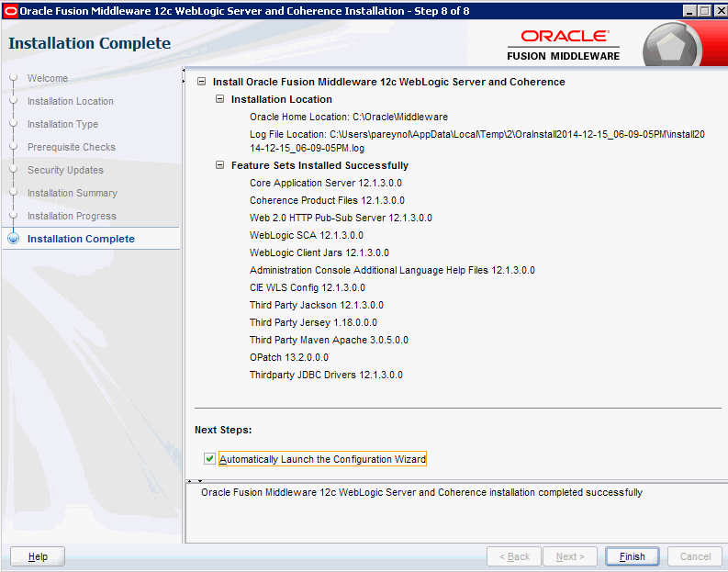728x572 pixels.
Task: Select the Installation Progress step
Action: (72, 216)
